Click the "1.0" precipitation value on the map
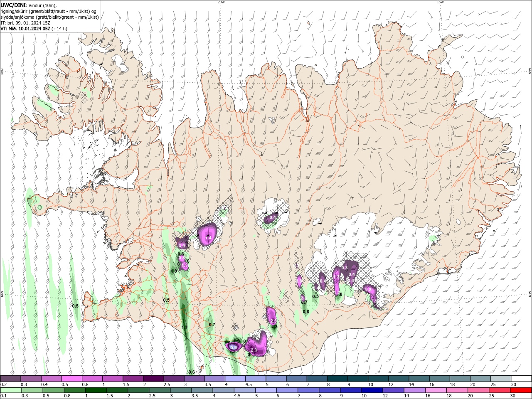Screen dimensions: 532x399 tap(174, 271)
